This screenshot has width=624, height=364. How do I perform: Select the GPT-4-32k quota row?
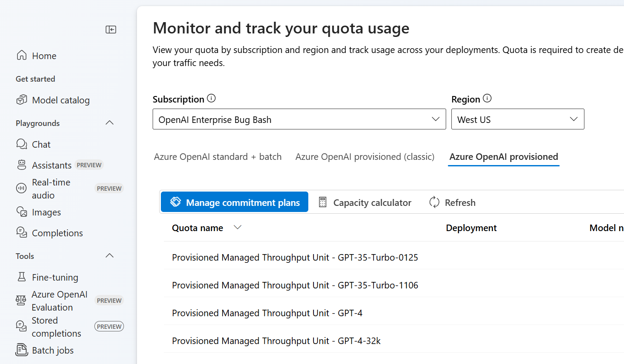394,341
